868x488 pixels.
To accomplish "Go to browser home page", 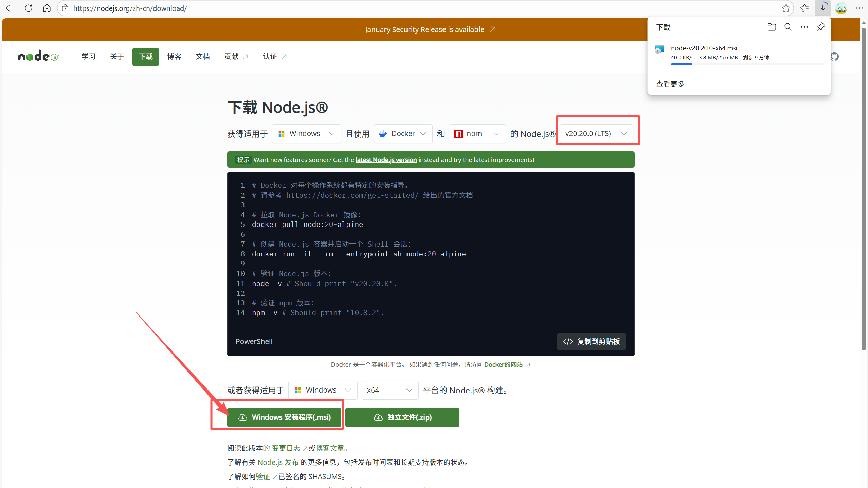I will click(47, 8).
